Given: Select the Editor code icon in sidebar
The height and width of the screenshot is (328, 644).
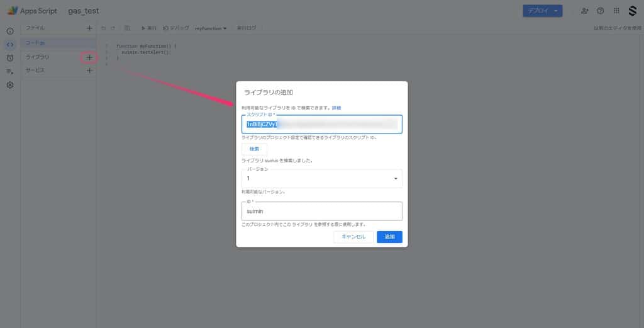Looking at the screenshot, I should pos(10,44).
